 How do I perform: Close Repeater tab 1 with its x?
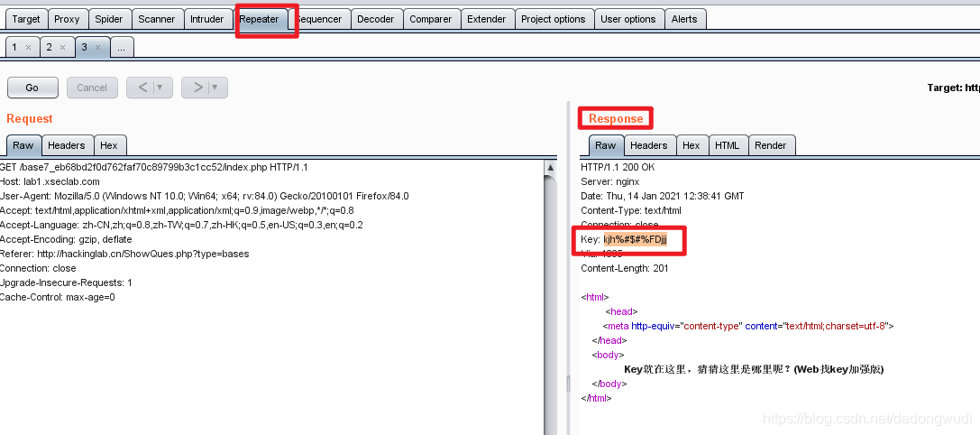[x=28, y=48]
